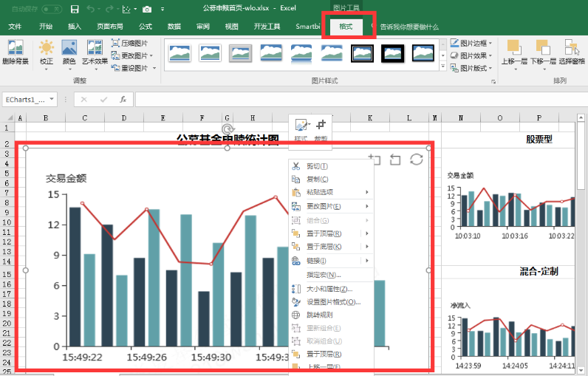588x376 pixels.
Task: Choose 指定宏(N)... in the context menu
Action: pyautogui.click(x=332, y=275)
